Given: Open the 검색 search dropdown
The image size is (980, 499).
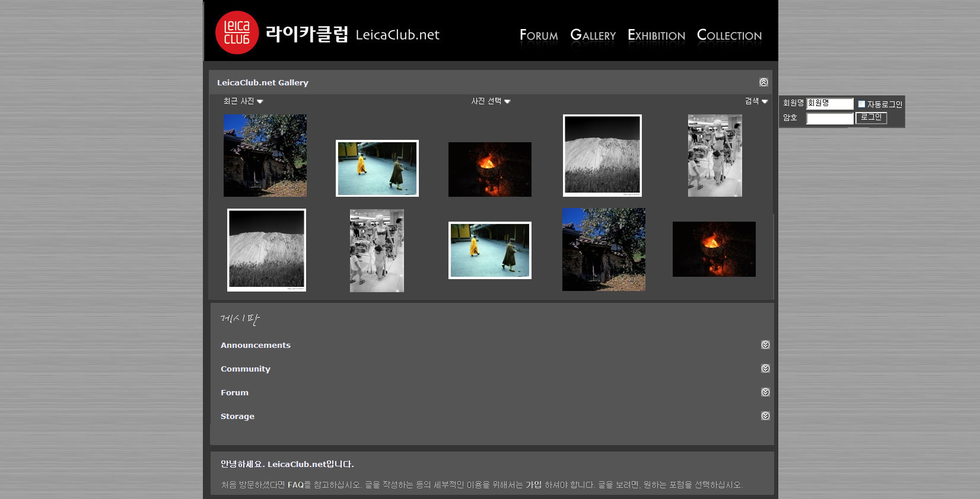Looking at the screenshot, I should click(756, 101).
